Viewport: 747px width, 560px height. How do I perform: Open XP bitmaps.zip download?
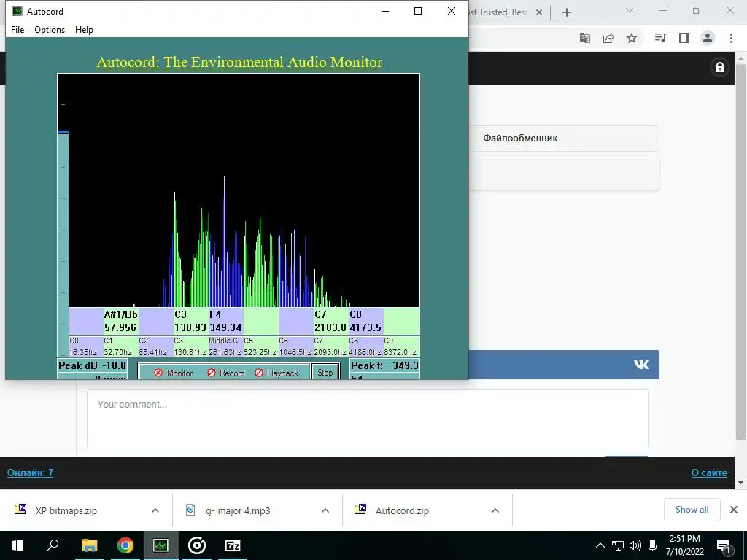[x=66, y=510]
